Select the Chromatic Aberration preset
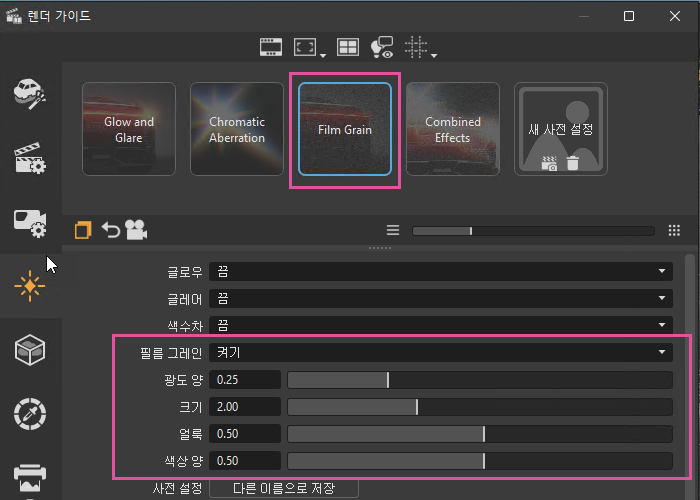700x500 pixels. 237,129
